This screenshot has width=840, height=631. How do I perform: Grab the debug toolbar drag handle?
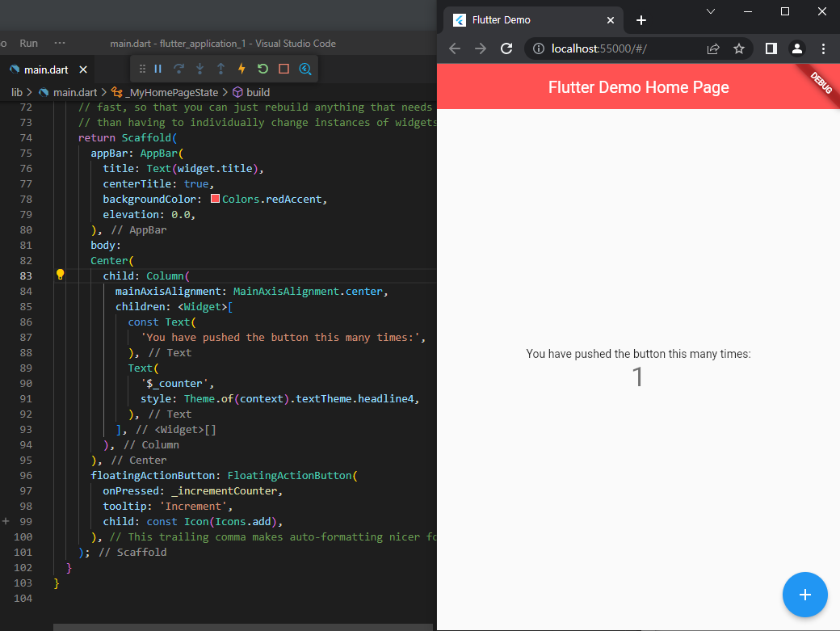142,69
